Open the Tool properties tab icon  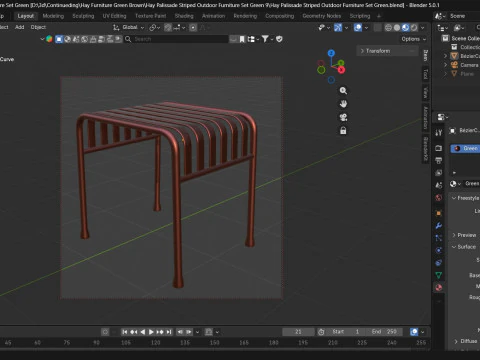(439, 133)
